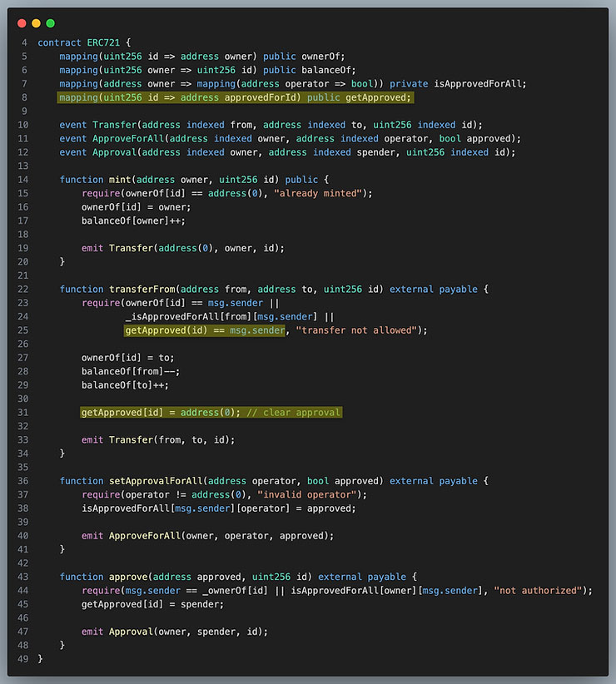Image resolution: width=616 pixels, height=684 pixels.
Task: Click the 'emit Transfer(from, to, id);' line
Action: click(x=158, y=439)
